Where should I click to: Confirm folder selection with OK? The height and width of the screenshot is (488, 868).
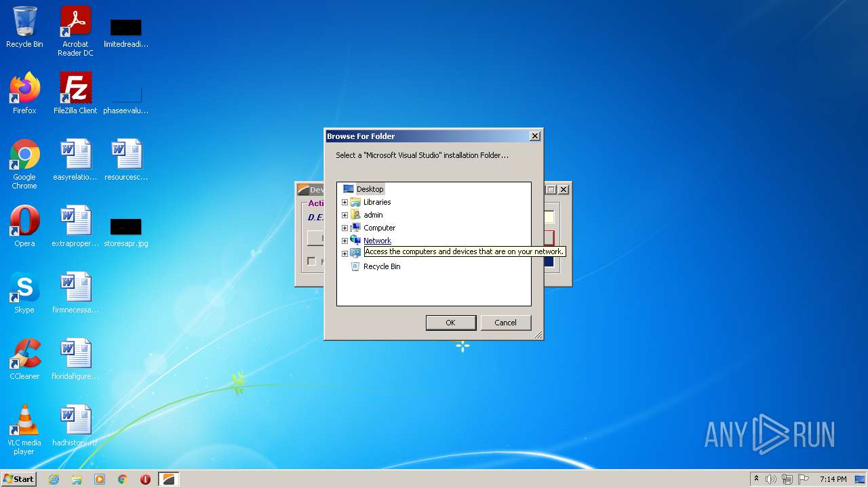[450, 323]
